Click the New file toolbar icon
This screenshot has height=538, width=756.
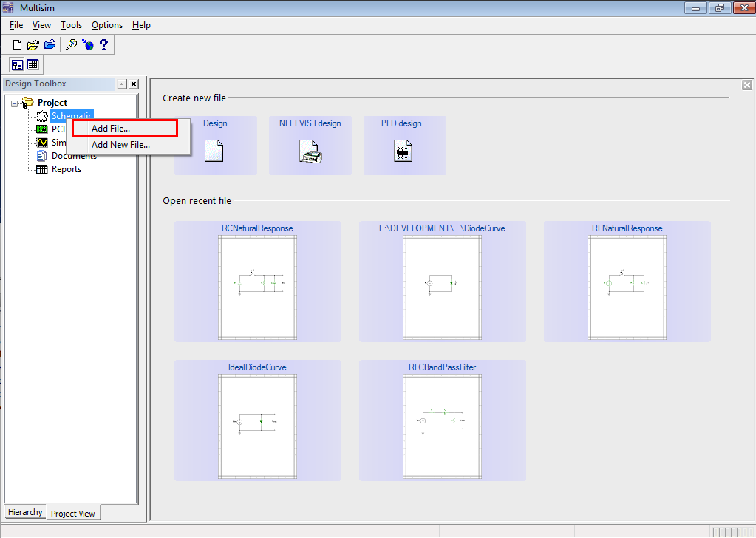[17, 45]
